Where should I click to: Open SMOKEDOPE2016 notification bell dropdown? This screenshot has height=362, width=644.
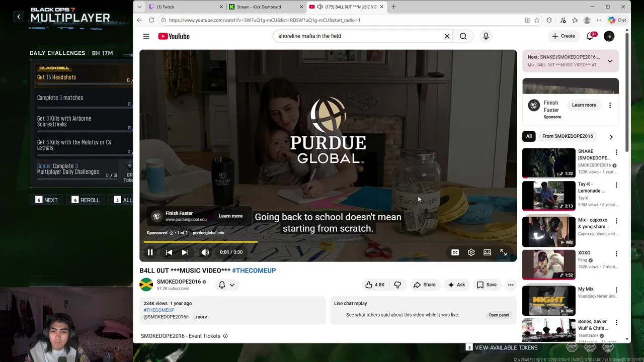point(226,285)
